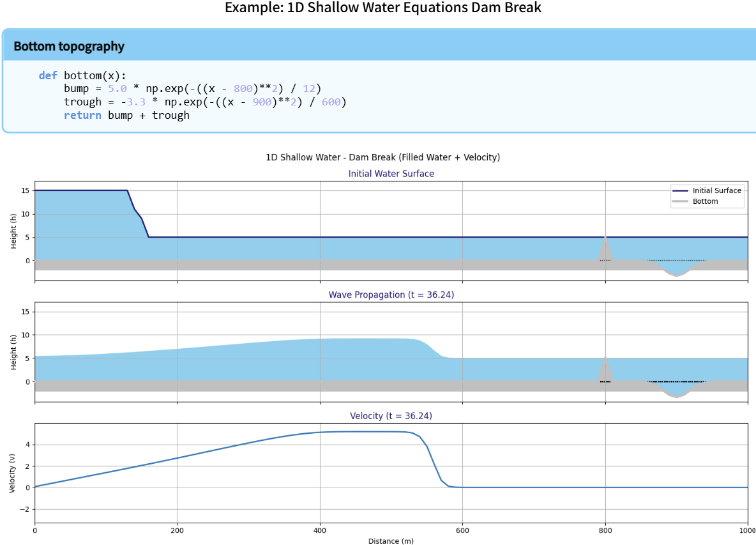Select the "Initial Surface" legend label
The width and height of the screenshot is (756, 545).
click(x=717, y=190)
